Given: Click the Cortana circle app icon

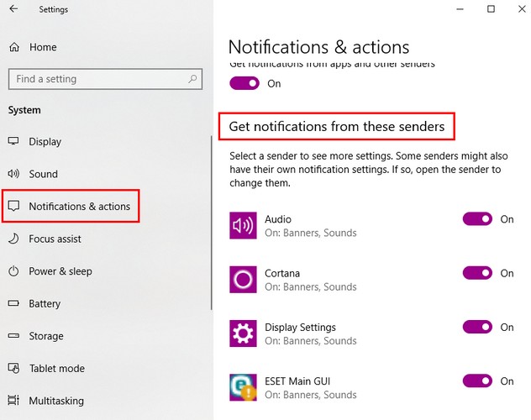Looking at the screenshot, I should click(243, 279).
